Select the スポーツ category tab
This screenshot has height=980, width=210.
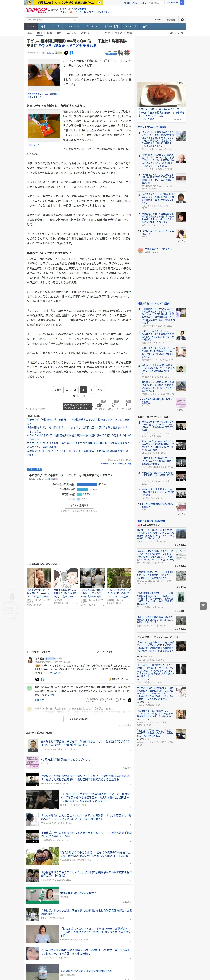coord(86,33)
